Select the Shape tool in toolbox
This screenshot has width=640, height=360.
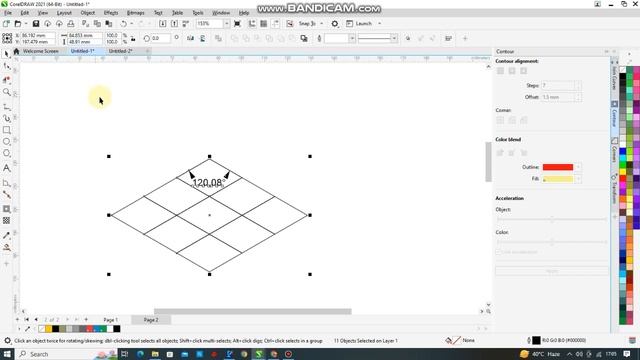7,67
